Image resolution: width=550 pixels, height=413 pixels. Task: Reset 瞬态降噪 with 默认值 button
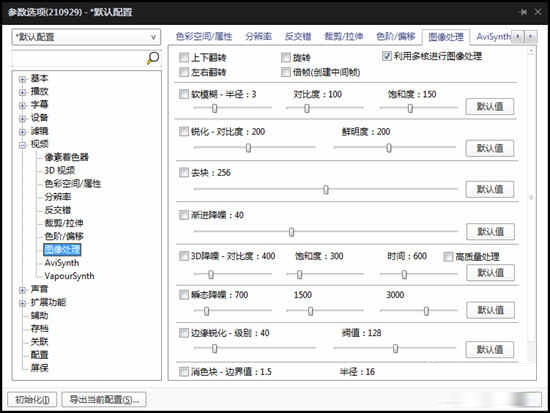click(x=490, y=310)
